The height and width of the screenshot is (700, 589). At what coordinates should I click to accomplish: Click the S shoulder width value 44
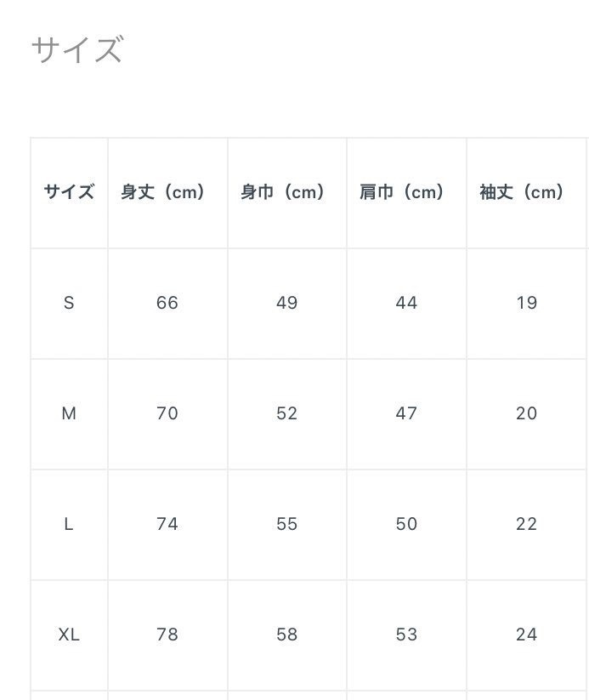(x=406, y=303)
